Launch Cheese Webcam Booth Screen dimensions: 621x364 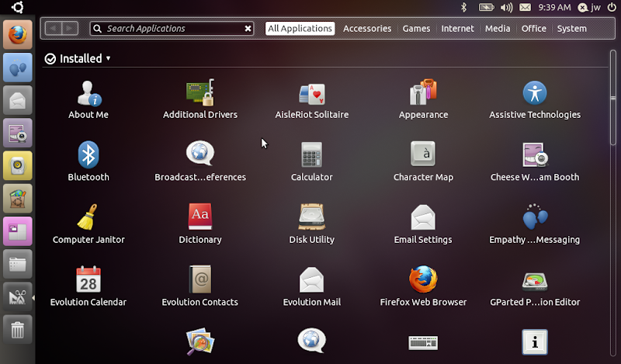coord(535,155)
